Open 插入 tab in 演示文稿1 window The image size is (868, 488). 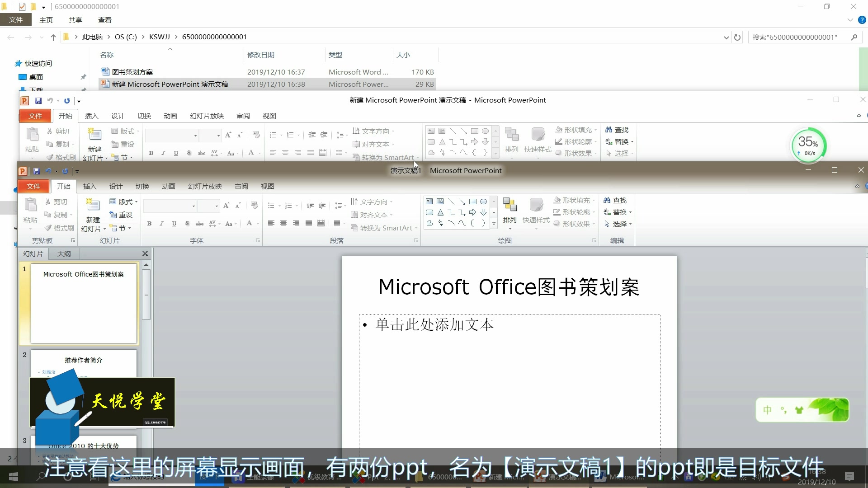90,186
